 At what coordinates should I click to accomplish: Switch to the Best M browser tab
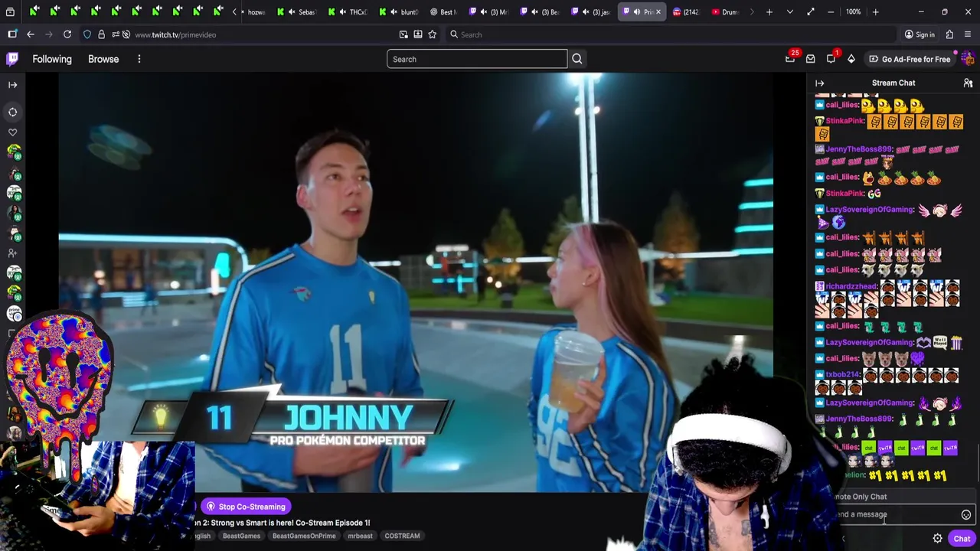click(x=444, y=12)
